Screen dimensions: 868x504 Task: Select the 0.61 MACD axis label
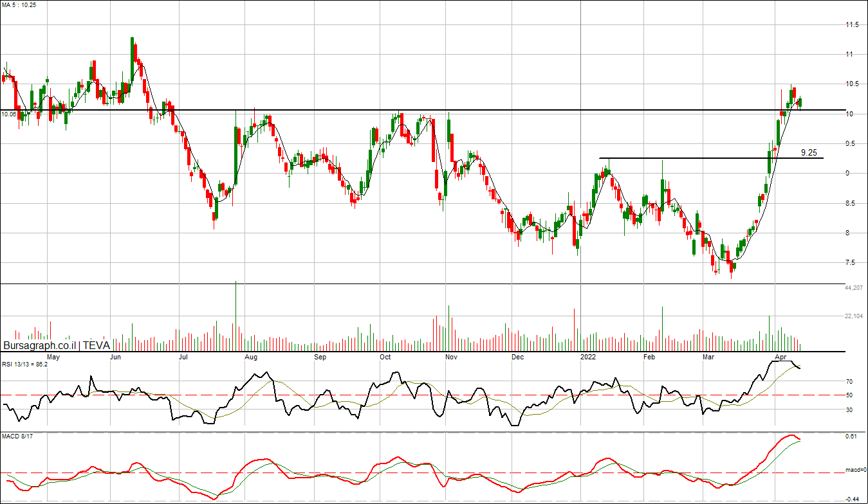[x=851, y=437]
